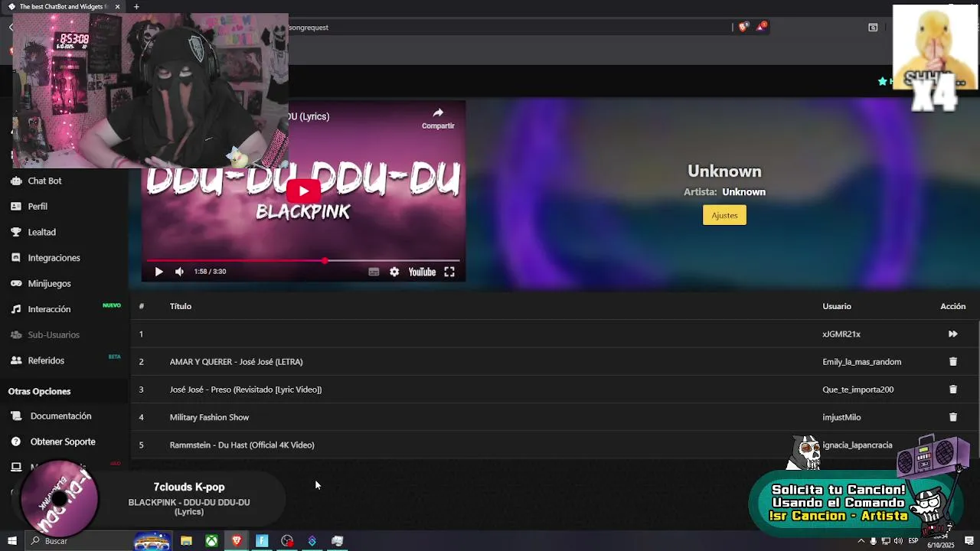The height and width of the screenshot is (551, 980).
Task: Click user Emily_la_mas_random
Action: (861, 362)
